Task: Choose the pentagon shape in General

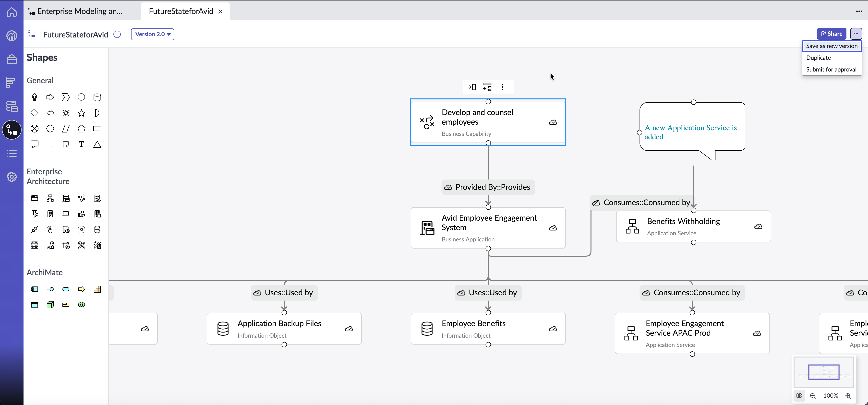Action: click(x=82, y=129)
